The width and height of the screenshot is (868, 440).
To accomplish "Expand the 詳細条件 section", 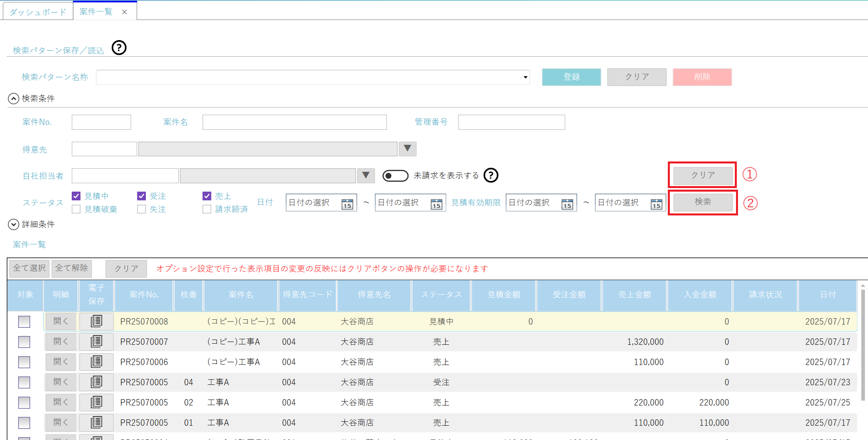I will (x=13, y=224).
